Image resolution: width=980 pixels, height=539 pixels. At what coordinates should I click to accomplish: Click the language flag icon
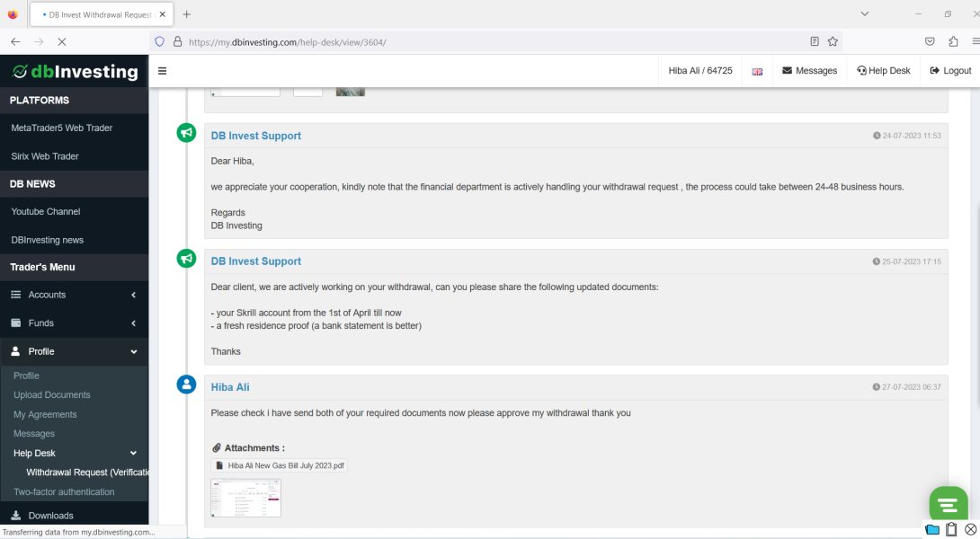tap(757, 71)
